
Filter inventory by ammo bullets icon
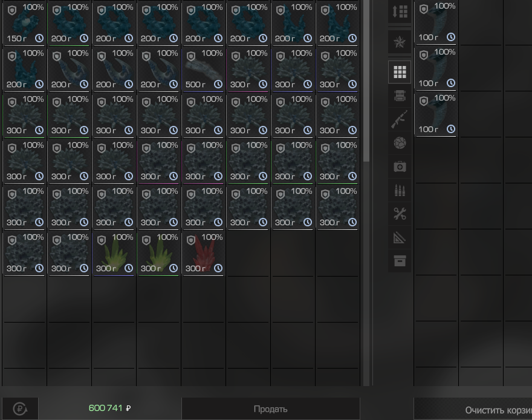point(400,191)
